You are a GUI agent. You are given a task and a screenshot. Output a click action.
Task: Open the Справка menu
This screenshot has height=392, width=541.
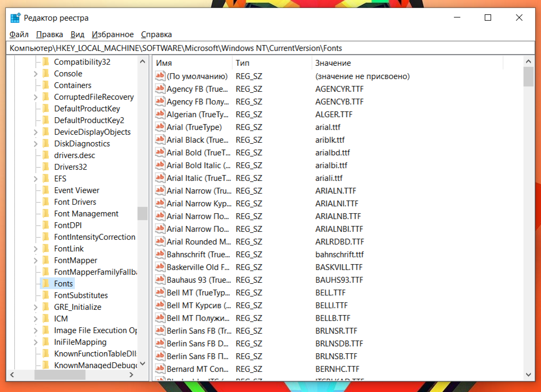(156, 34)
